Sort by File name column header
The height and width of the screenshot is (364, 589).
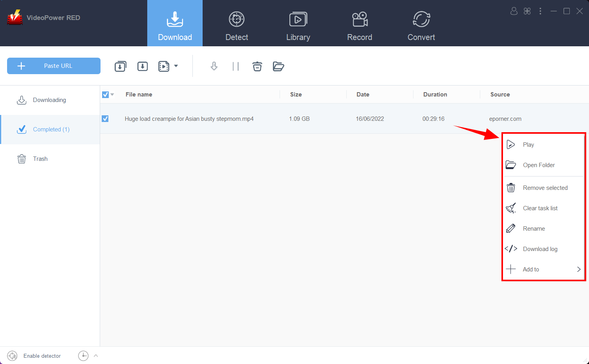pyautogui.click(x=139, y=95)
